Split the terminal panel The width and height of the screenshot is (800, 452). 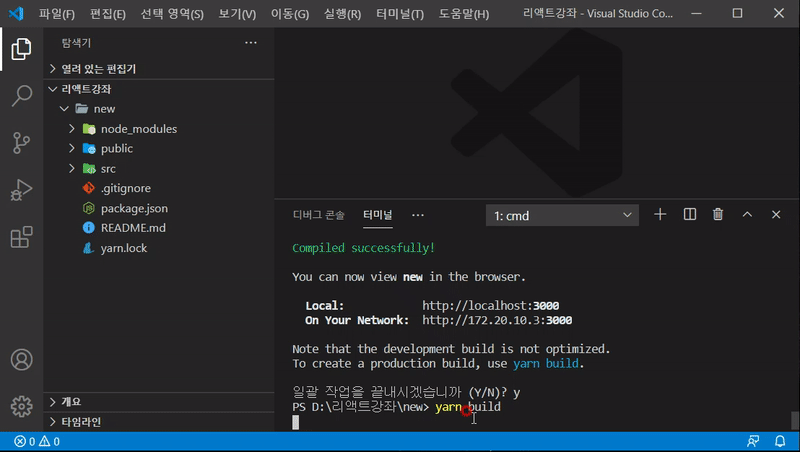(x=689, y=214)
